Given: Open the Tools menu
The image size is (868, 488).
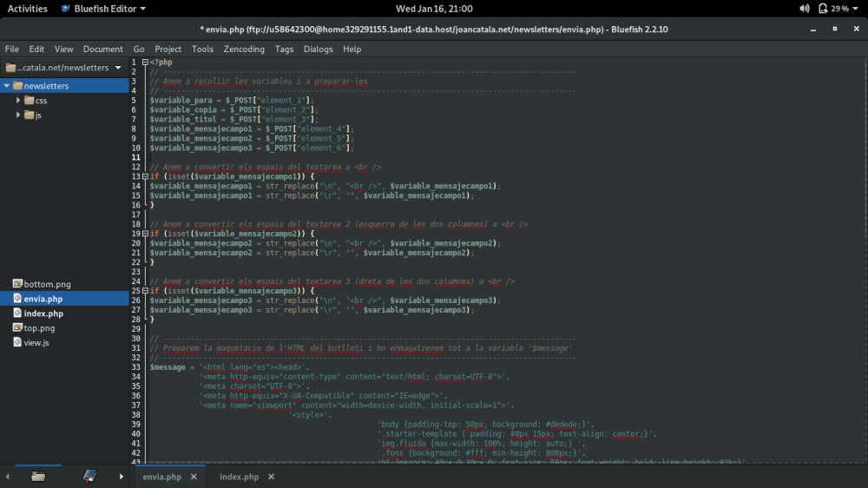Looking at the screenshot, I should pyautogui.click(x=202, y=49).
